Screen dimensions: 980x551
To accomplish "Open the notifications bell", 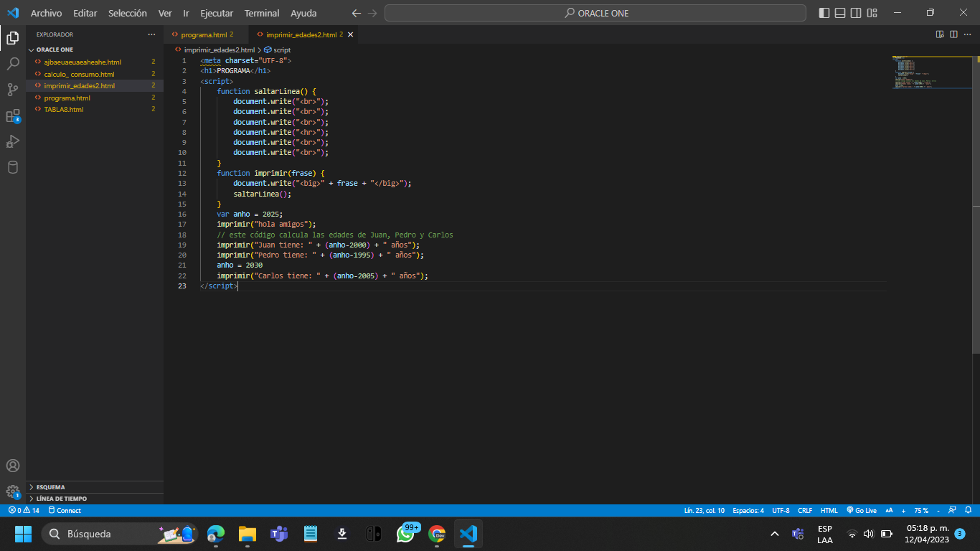I will point(968,511).
